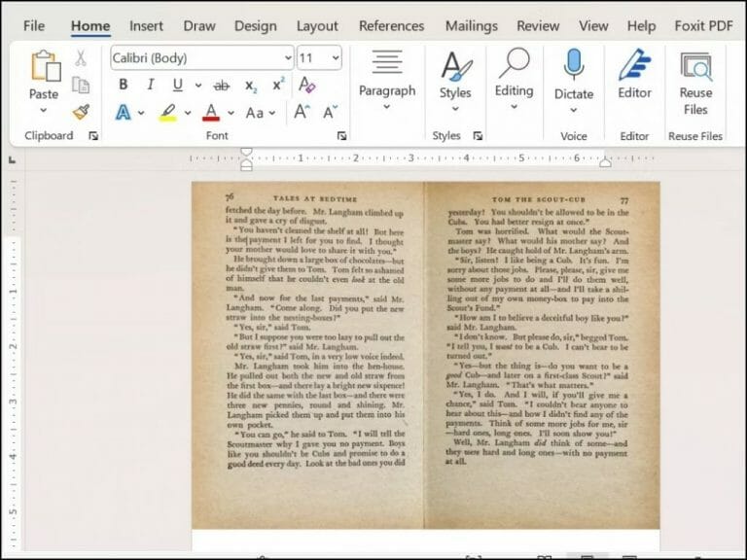This screenshot has width=747, height=560.
Task: Switch to the Insert tab
Action: 146,25
